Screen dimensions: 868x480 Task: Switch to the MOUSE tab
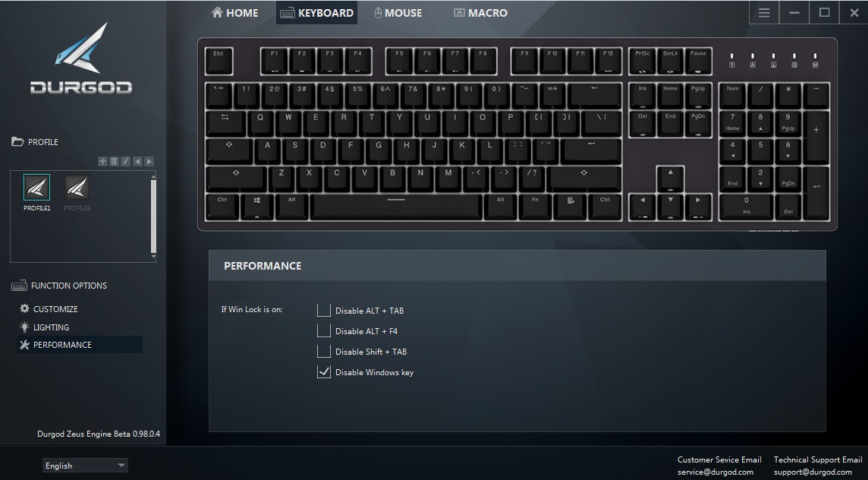(x=398, y=13)
